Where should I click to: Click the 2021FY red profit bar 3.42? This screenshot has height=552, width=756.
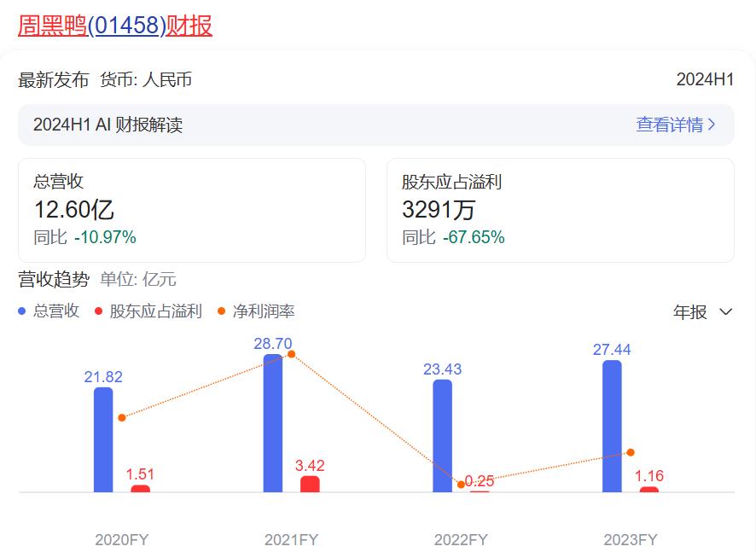click(x=310, y=485)
